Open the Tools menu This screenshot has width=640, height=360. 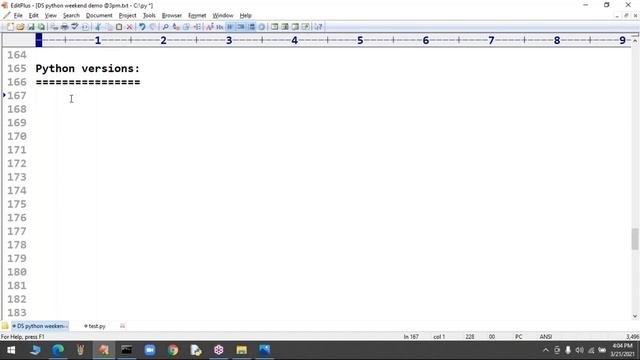149,16
